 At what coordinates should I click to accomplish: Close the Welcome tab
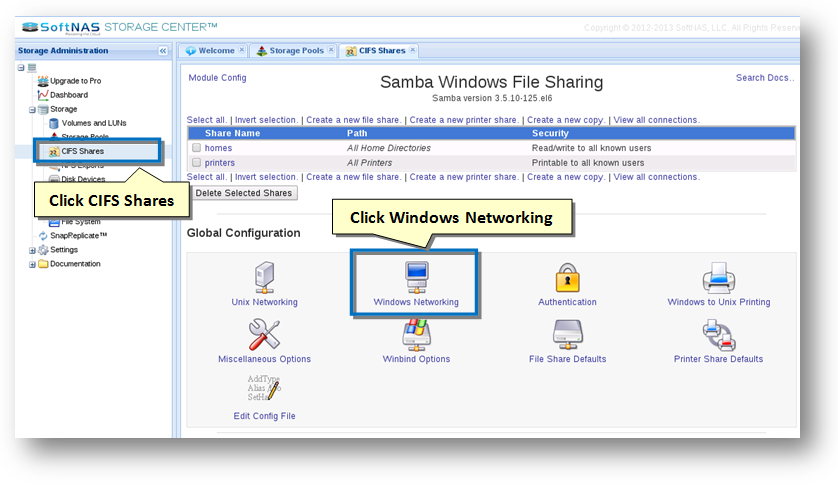[x=242, y=49]
